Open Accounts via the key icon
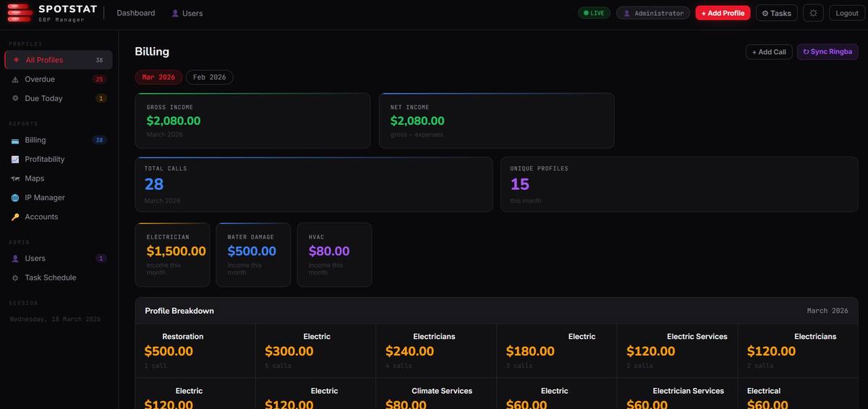This screenshot has height=409, width=868. click(x=15, y=217)
